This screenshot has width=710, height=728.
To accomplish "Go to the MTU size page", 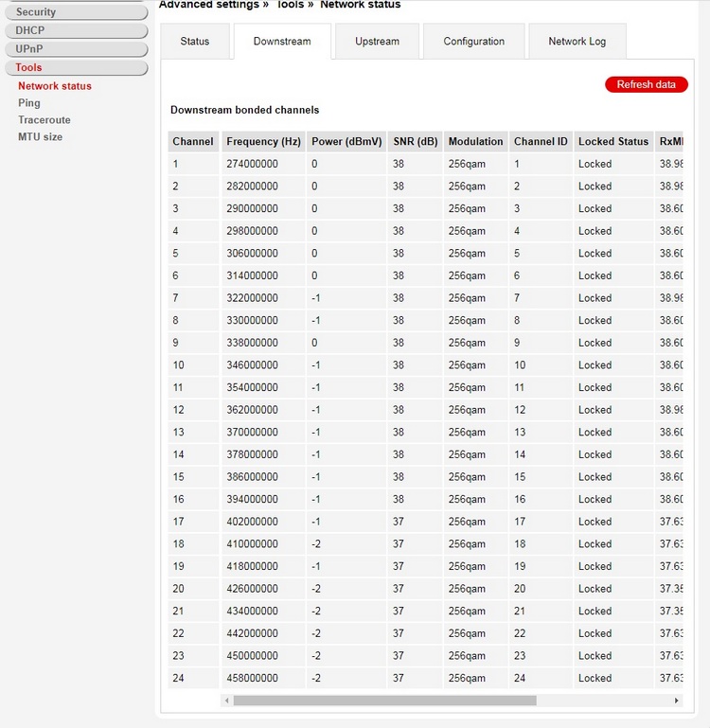I will [41, 137].
